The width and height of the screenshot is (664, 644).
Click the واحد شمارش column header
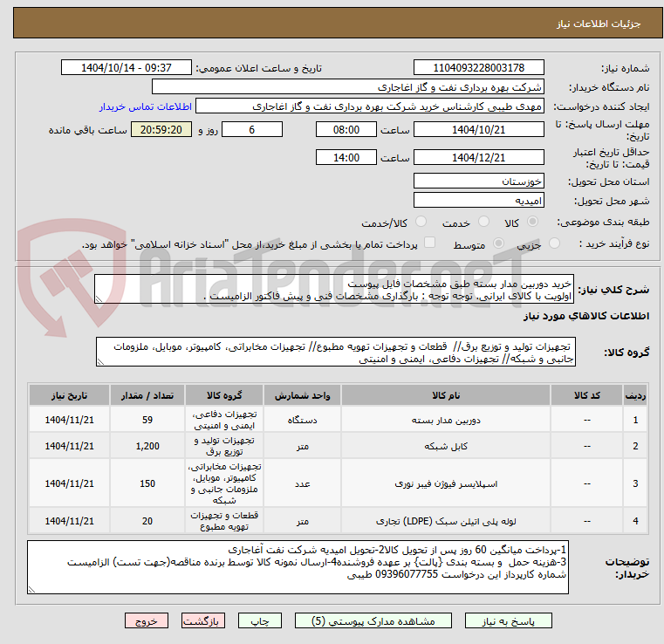302,395
